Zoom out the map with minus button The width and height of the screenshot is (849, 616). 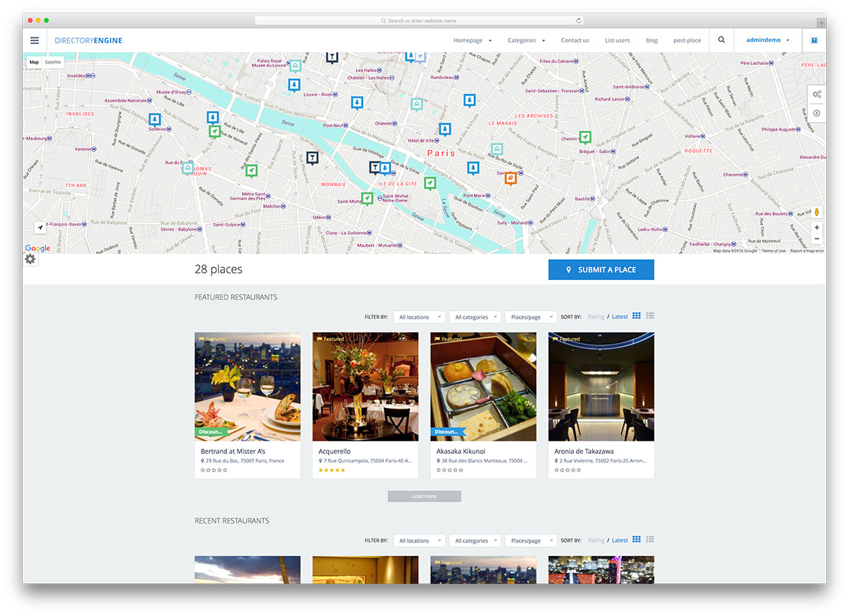click(x=816, y=239)
